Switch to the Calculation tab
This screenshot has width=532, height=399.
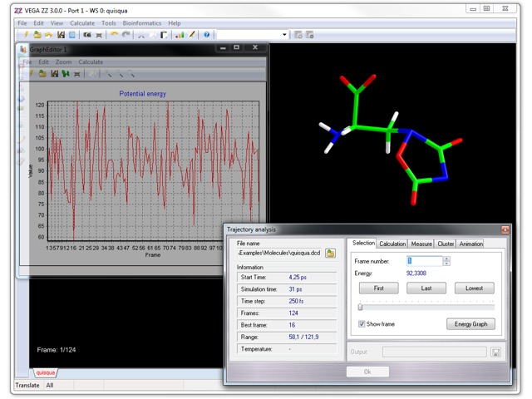392,244
